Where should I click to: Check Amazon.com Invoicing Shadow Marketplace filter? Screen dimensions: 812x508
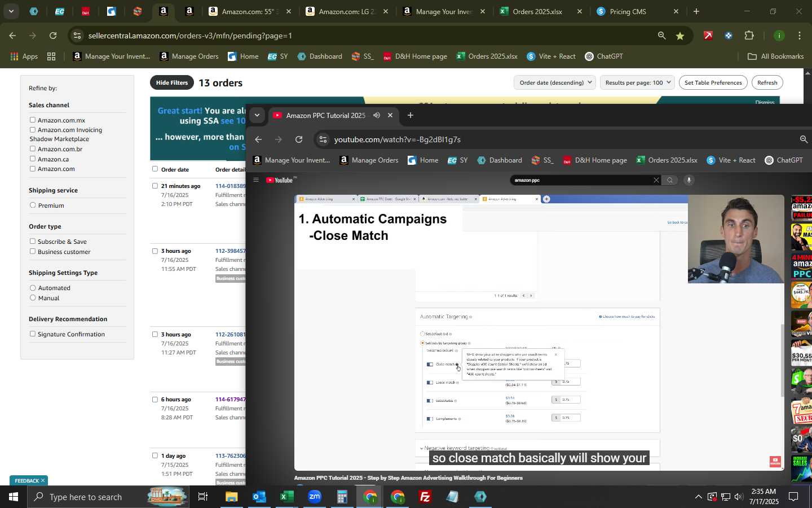pos(33,130)
